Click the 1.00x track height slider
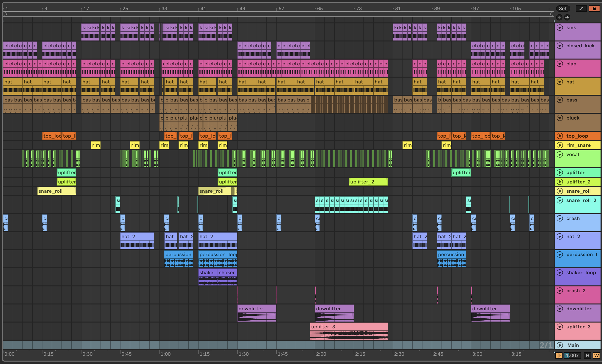 tap(572, 355)
